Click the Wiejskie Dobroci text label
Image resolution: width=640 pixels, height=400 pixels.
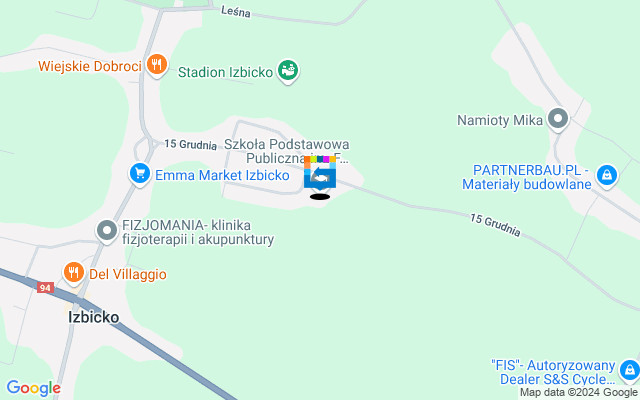click(90, 66)
